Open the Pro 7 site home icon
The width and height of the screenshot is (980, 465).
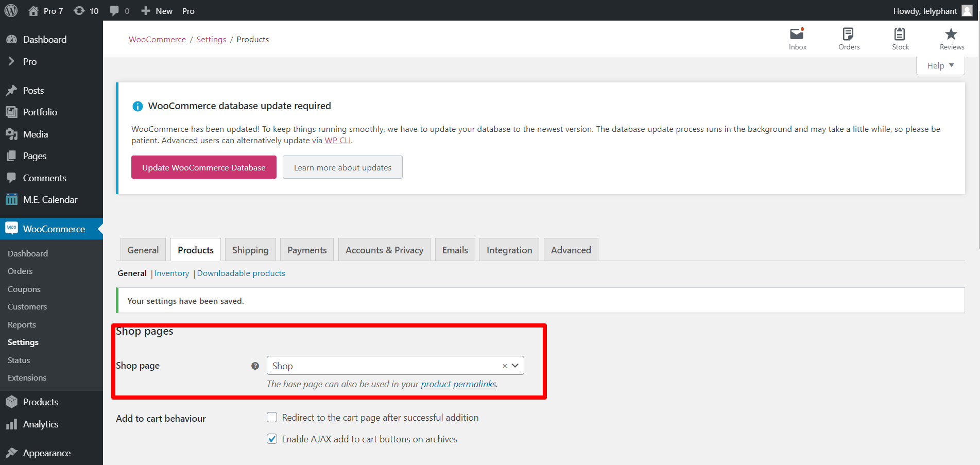(x=33, y=11)
